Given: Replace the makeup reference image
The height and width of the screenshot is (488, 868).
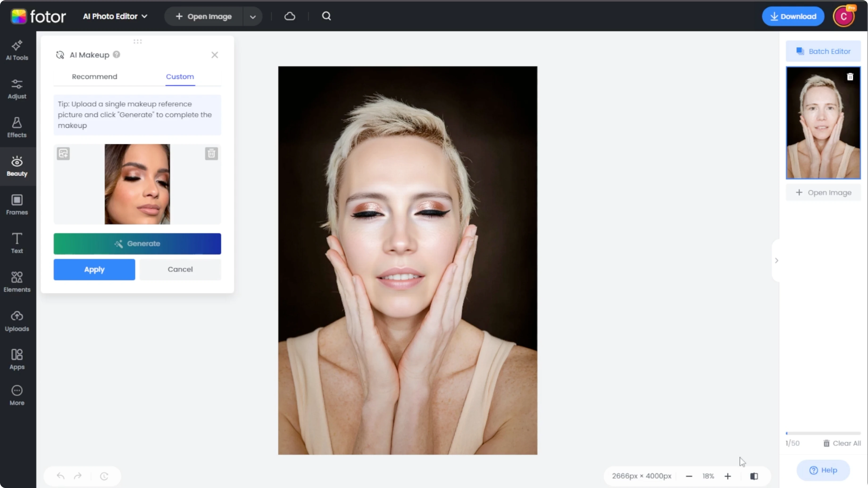Looking at the screenshot, I should 63,153.
